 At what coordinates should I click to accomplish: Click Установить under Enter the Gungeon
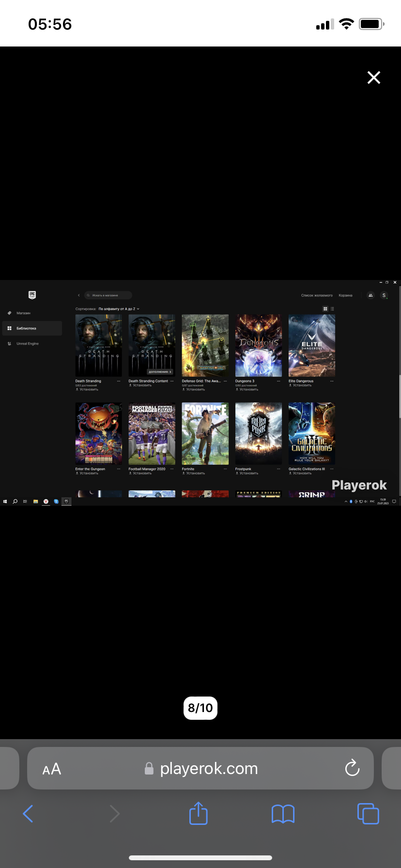pyautogui.click(x=87, y=473)
